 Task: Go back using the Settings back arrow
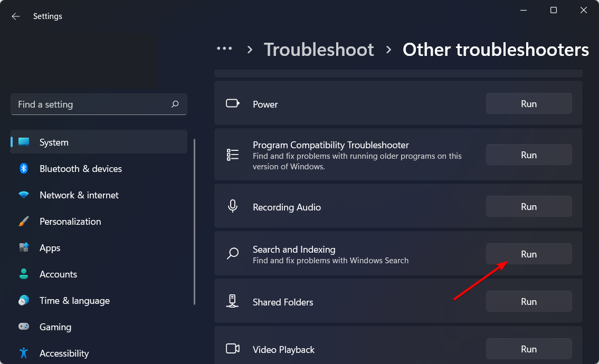click(16, 16)
